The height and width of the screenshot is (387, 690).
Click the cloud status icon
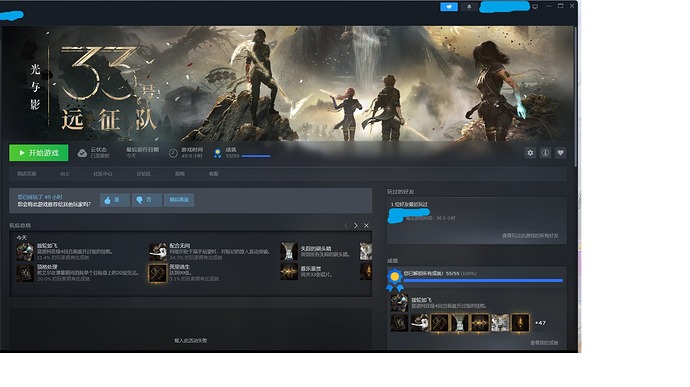point(82,153)
